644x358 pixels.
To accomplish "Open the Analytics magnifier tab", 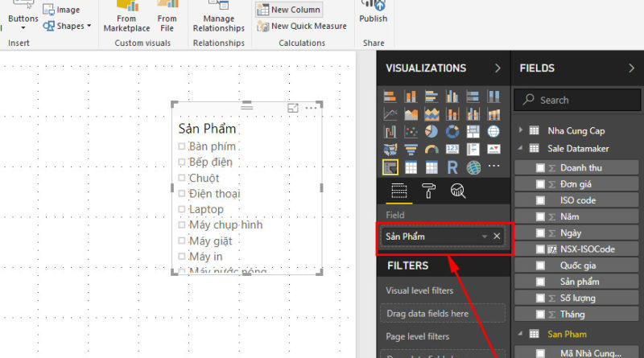I will (x=458, y=191).
